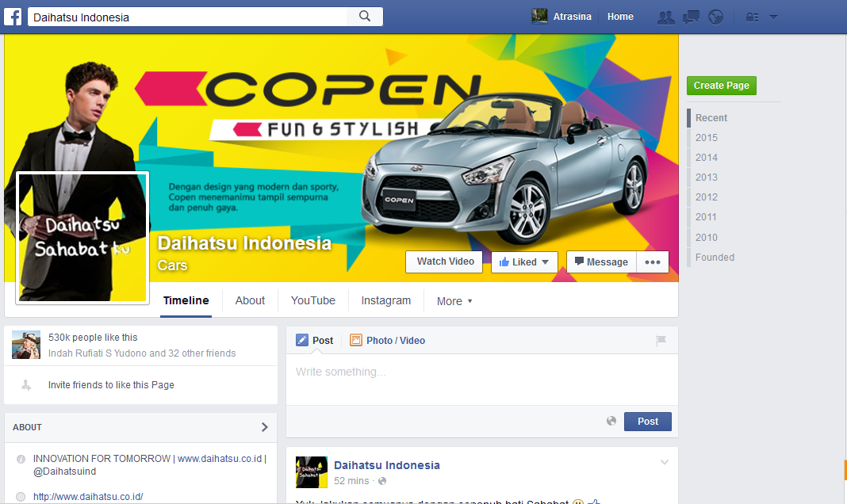The width and height of the screenshot is (847, 504).
Task: Click the Daihatsu Indonesia page title on cover
Action: 244,243
